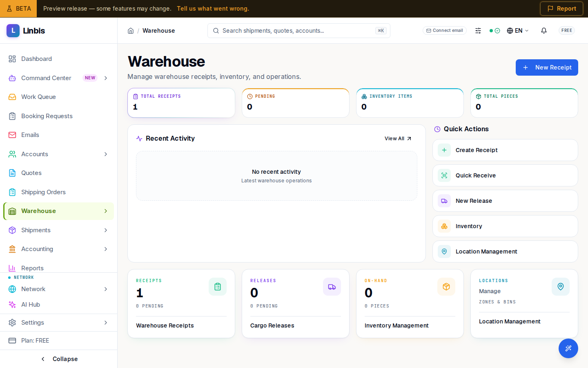This screenshot has height=368, width=588.
Task: Click the Report button in beta banner
Action: click(561, 9)
